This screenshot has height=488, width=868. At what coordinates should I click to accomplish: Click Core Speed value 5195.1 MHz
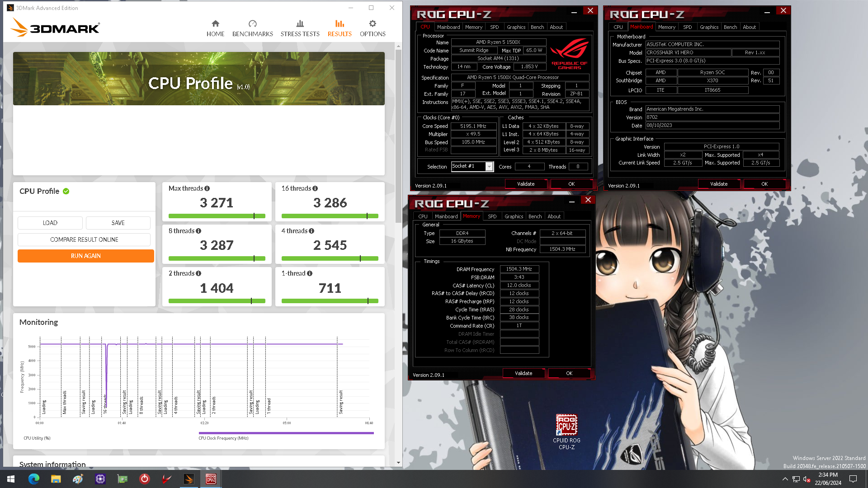(473, 126)
